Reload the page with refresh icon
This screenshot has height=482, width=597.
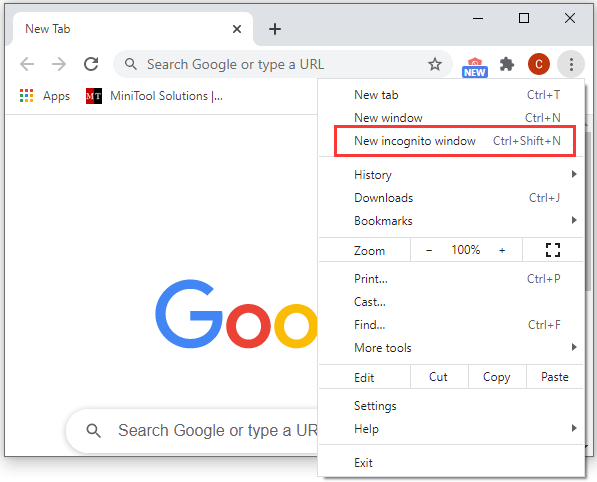tap(91, 64)
